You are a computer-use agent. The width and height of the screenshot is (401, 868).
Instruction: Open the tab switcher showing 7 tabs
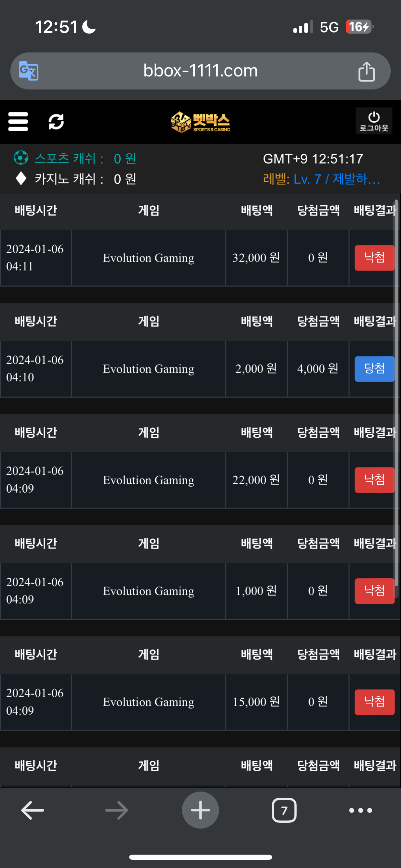pyautogui.click(x=284, y=810)
